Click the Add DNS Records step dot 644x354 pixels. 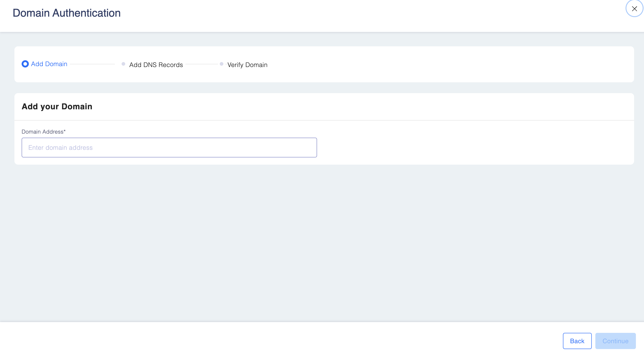[123, 64]
